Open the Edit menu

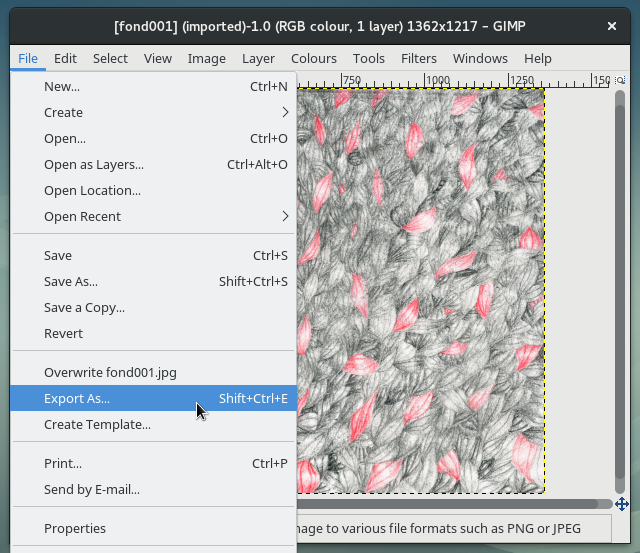(65, 58)
